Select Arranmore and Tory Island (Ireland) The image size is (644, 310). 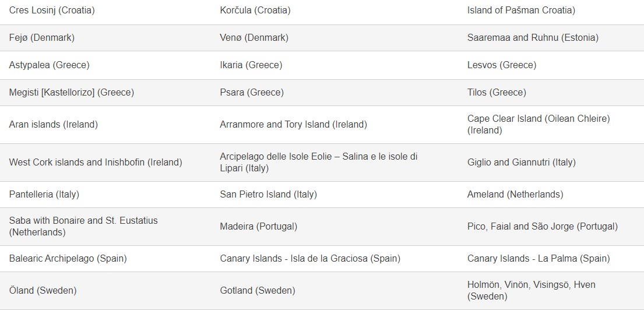point(293,125)
